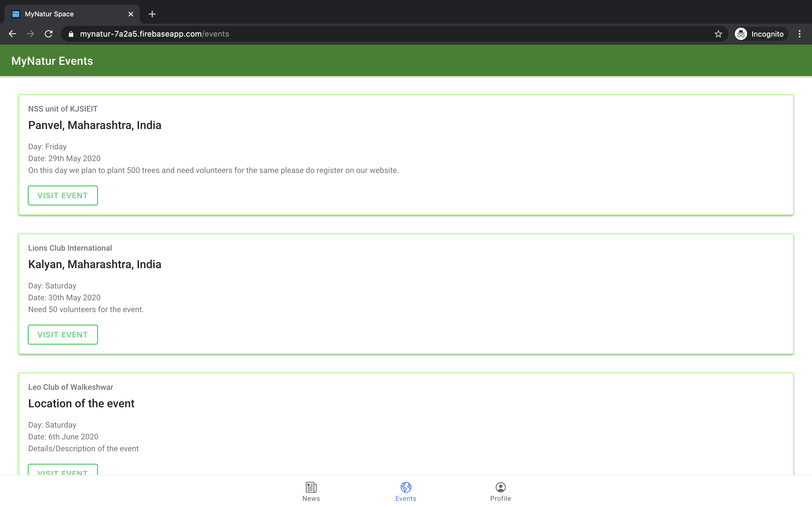812x507 pixels.
Task: Bookmark this page with the star icon
Action: point(718,34)
